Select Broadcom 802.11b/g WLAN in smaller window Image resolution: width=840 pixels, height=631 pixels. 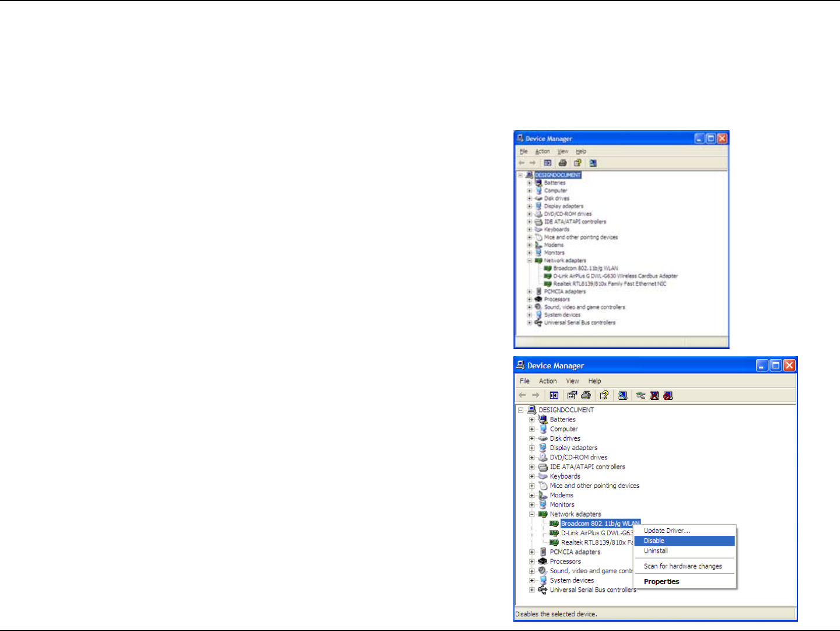[586, 268]
